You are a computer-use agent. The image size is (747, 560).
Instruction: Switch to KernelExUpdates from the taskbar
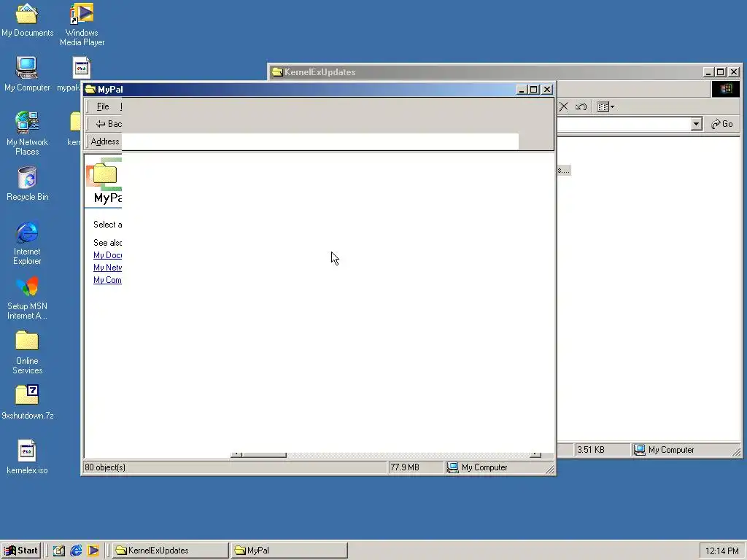pyautogui.click(x=171, y=551)
